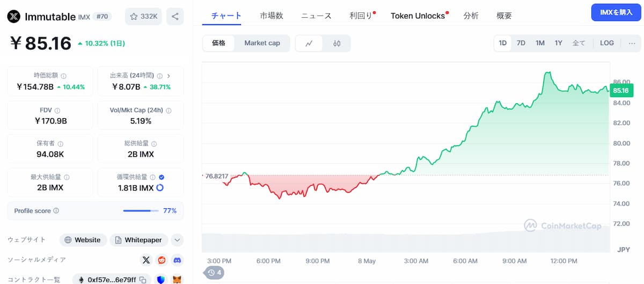
Task: Click the IMXを購入 buy button
Action: (616, 12)
